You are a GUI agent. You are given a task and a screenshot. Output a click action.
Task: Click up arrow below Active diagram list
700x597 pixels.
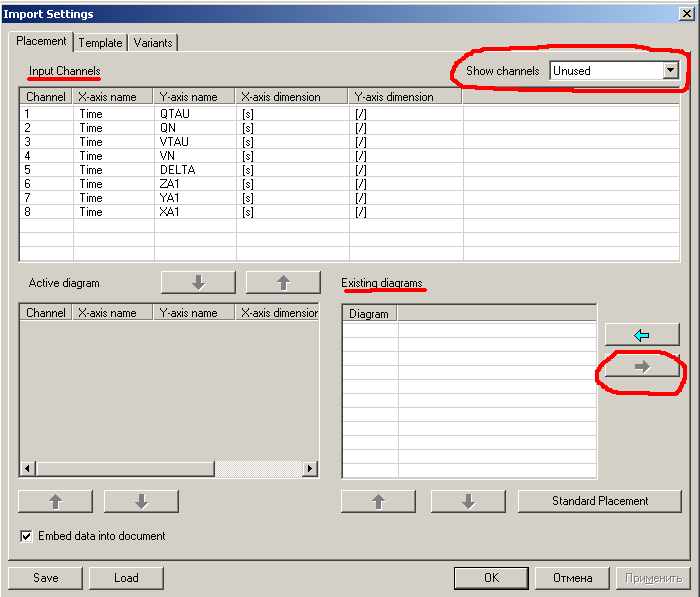(x=55, y=501)
